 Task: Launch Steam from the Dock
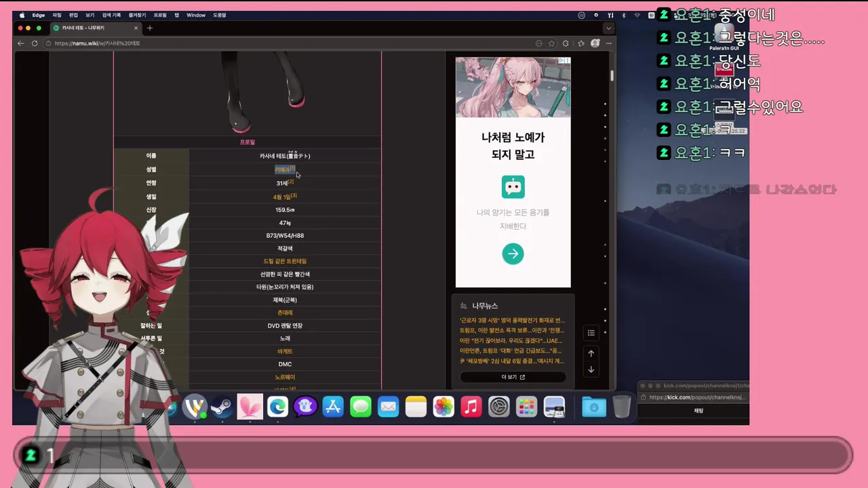click(222, 407)
